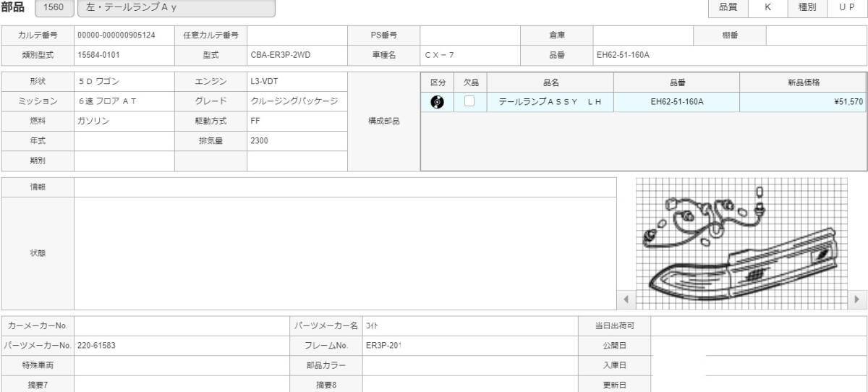Click the empty 情報 field
The height and width of the screenshot is (392, 868).
tap(345, 187)
